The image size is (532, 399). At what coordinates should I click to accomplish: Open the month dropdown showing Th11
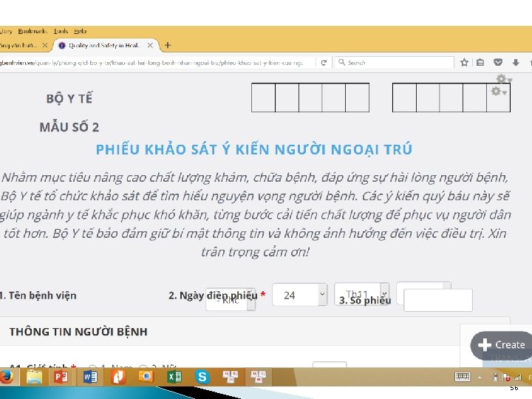[x=361, y=294]
